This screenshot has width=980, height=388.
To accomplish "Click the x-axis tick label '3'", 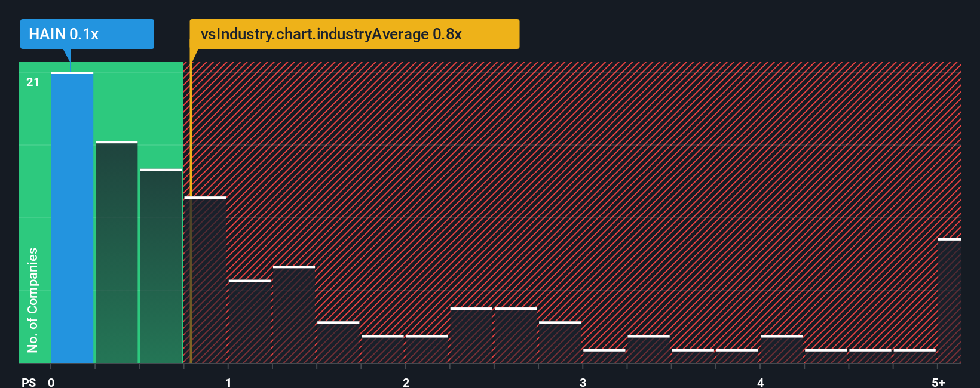I will tap(583, 383).
